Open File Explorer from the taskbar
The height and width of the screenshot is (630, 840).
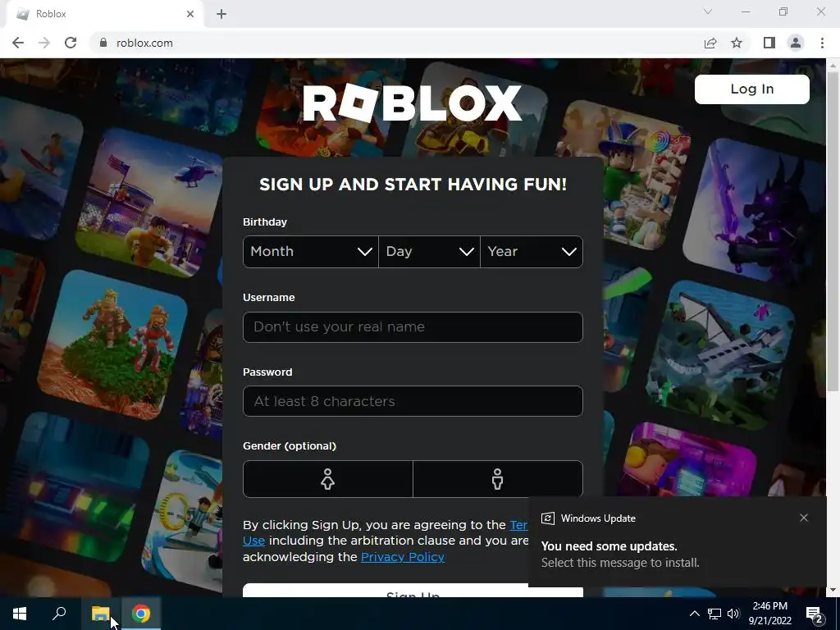click(x=100, y=614)
